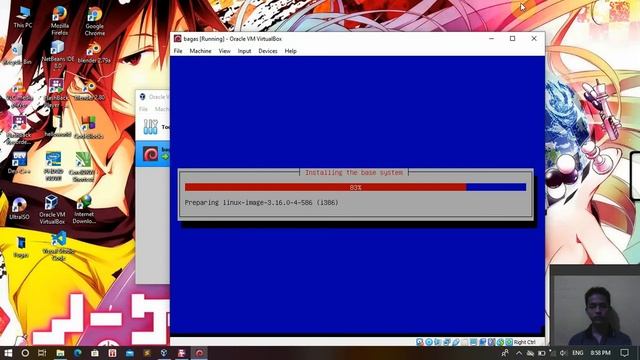Select the Recycle Bin desktop icon

(x=17, y=54)
